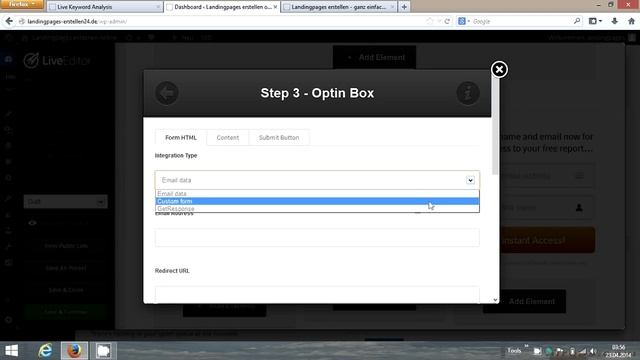The image size is (640, 360).
Task: Click Add Element button at bottom right
Action: (x=524, y=301)
